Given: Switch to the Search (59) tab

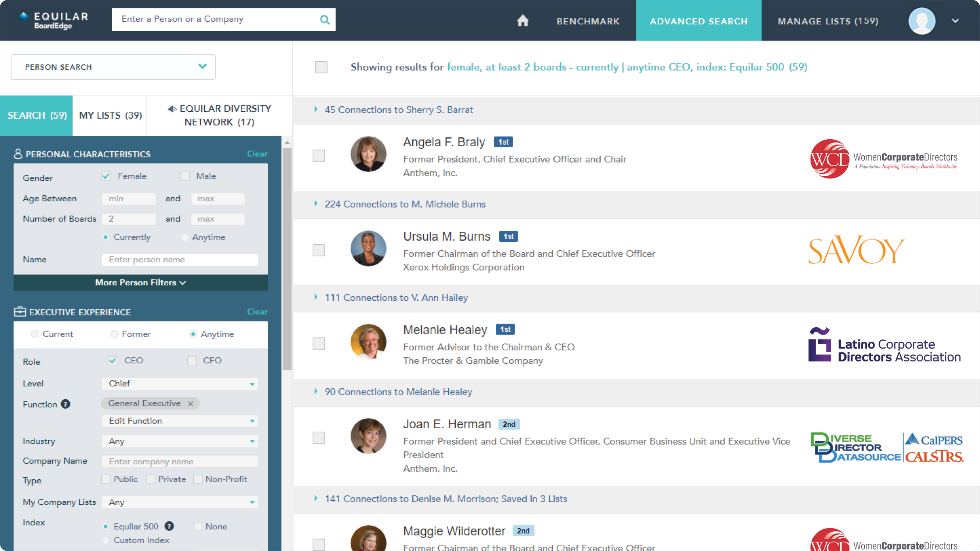Looking at the screenshot, I should 36,116.
